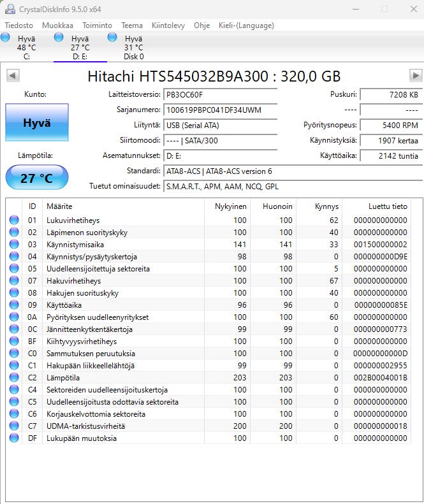Open the Toiminto menu
This screenshot has height=504, width=424.
pos(97,25)
